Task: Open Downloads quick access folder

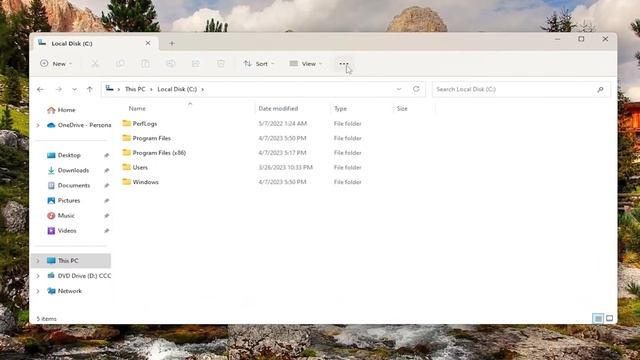Action: (68, 170)
